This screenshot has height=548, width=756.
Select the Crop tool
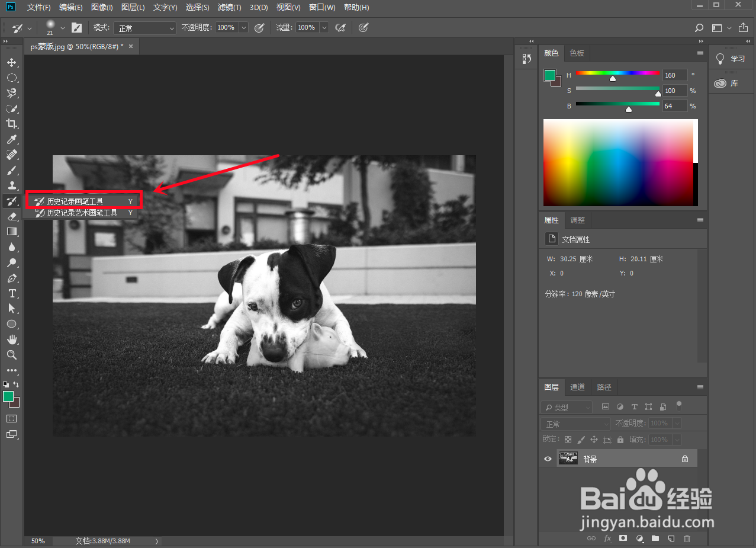pos(11,124)
